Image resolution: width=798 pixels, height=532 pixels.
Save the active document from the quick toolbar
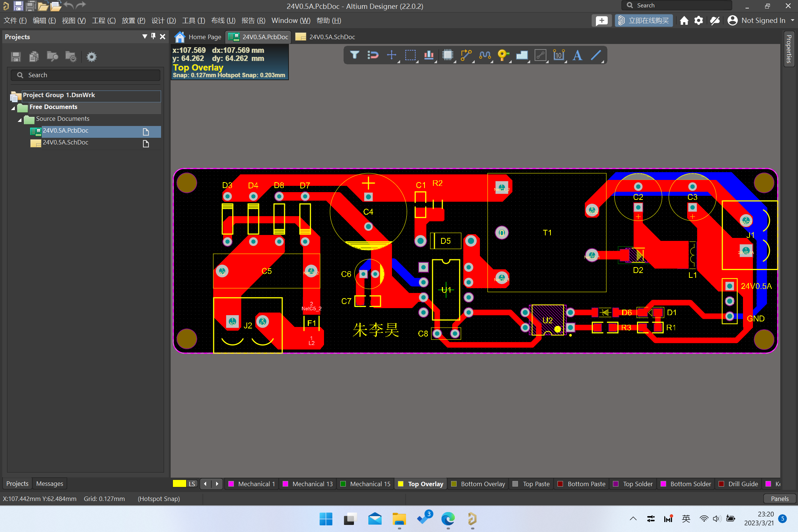[18, 6]
